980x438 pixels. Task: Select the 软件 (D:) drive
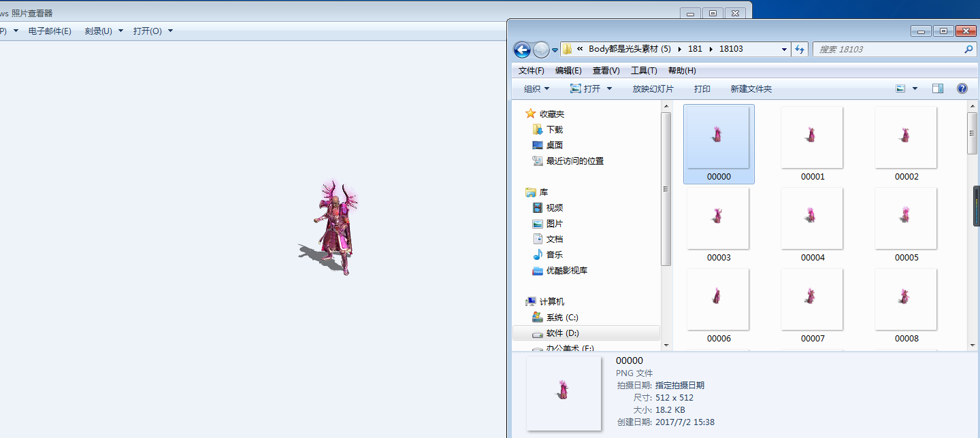click(x=555, y=333)
